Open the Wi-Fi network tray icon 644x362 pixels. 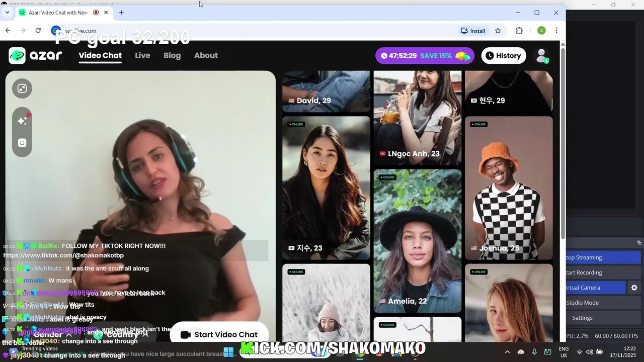[x=579, y=352]
